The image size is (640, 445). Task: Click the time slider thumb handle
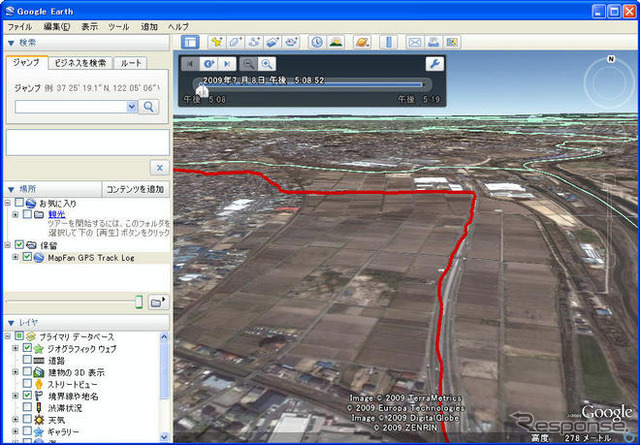point(202,90)
